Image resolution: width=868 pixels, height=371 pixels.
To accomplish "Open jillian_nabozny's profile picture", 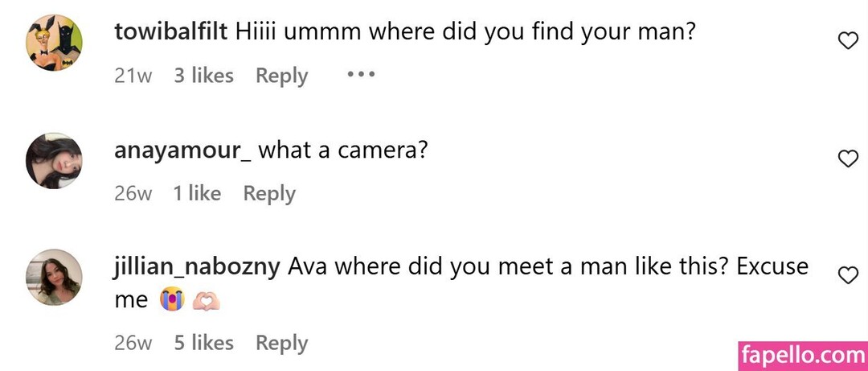I will 54,277.
